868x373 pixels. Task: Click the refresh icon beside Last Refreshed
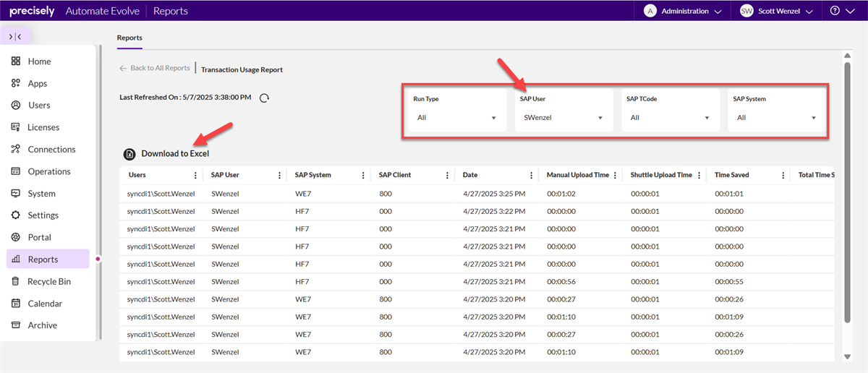point(265,98)
